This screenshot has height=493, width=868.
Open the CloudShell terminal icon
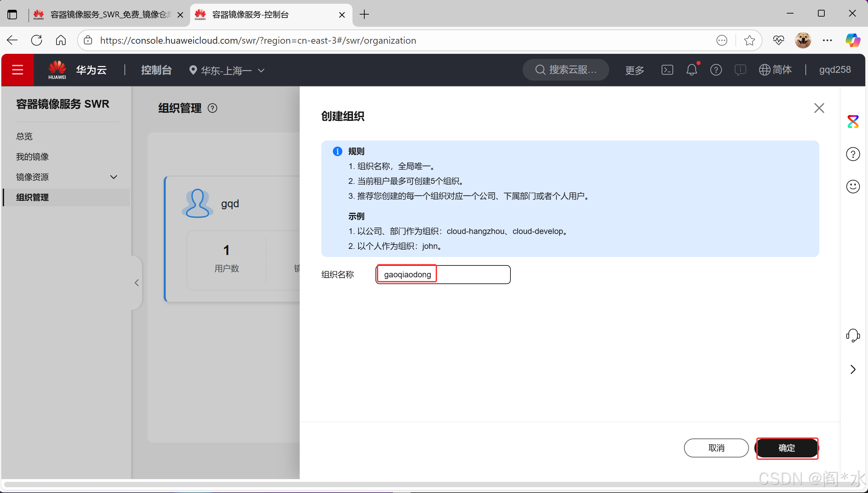tap(667, 70)
